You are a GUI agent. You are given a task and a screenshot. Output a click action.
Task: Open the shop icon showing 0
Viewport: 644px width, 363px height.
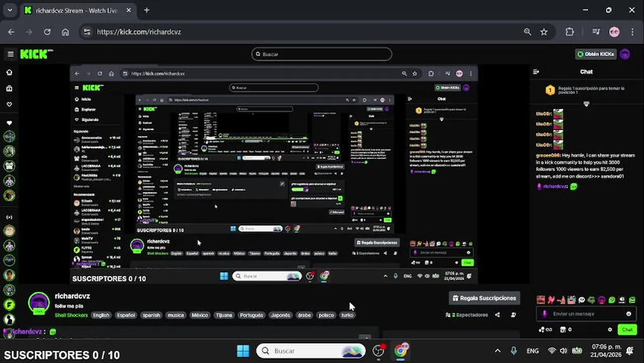coord(566,330)
